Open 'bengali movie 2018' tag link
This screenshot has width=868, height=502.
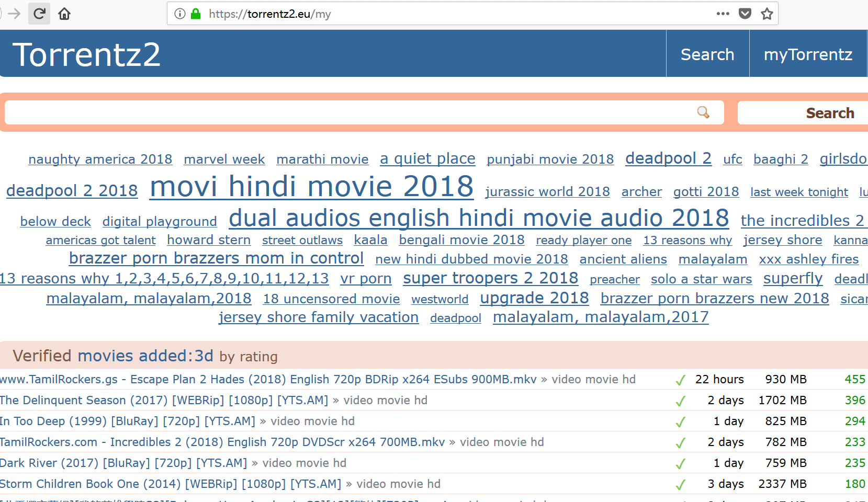tap(461, 239)
